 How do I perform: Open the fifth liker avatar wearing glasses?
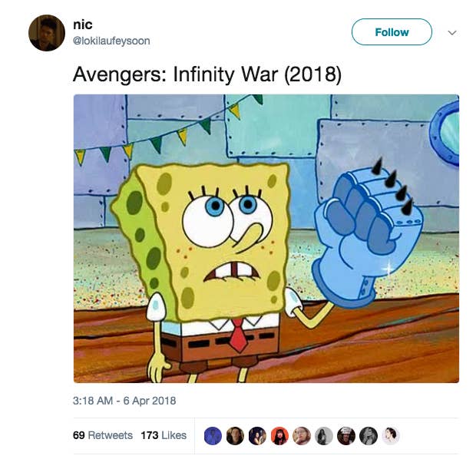[302, 436]
